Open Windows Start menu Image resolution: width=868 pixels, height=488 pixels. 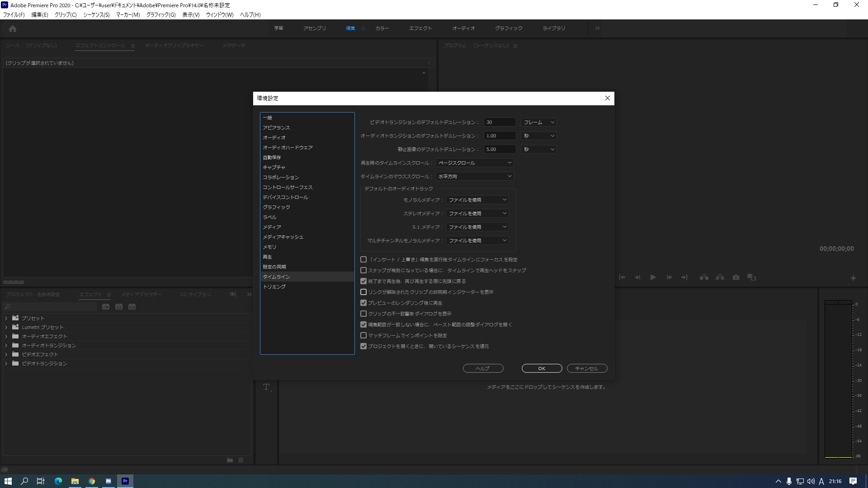tap(8, 481)
